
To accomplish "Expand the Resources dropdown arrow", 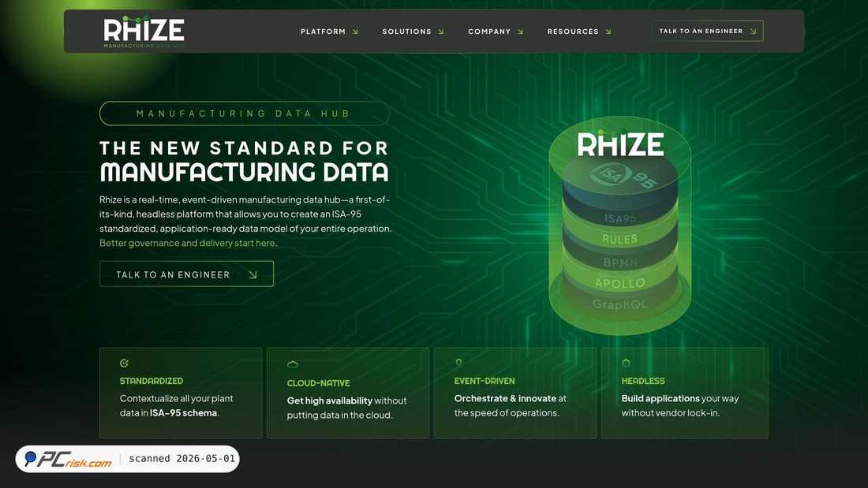I will pyautogui.click(x=608, y=32).
